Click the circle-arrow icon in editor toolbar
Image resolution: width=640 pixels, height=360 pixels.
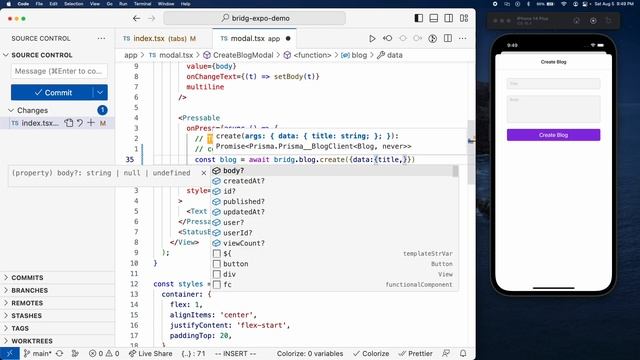(x=417, y=38)
